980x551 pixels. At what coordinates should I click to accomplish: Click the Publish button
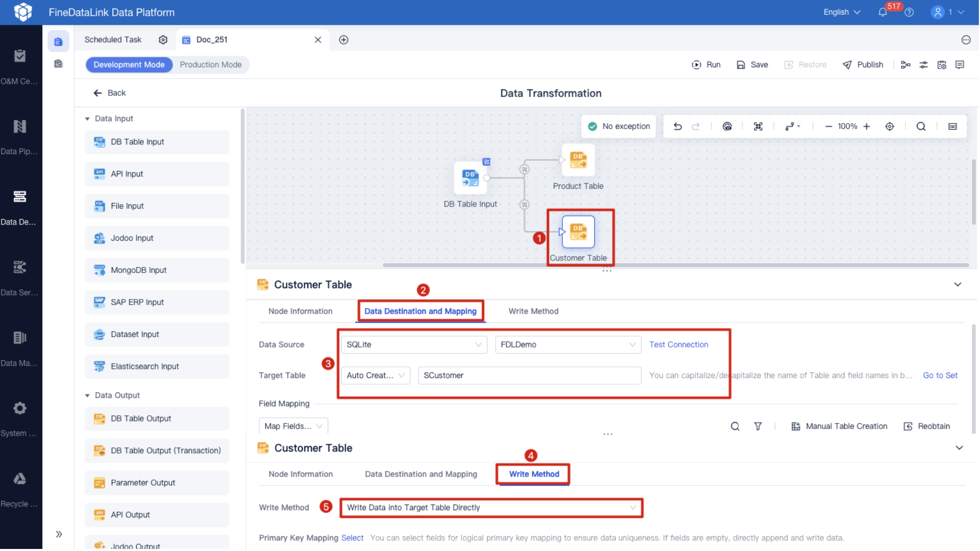click(x=863, y=65)
